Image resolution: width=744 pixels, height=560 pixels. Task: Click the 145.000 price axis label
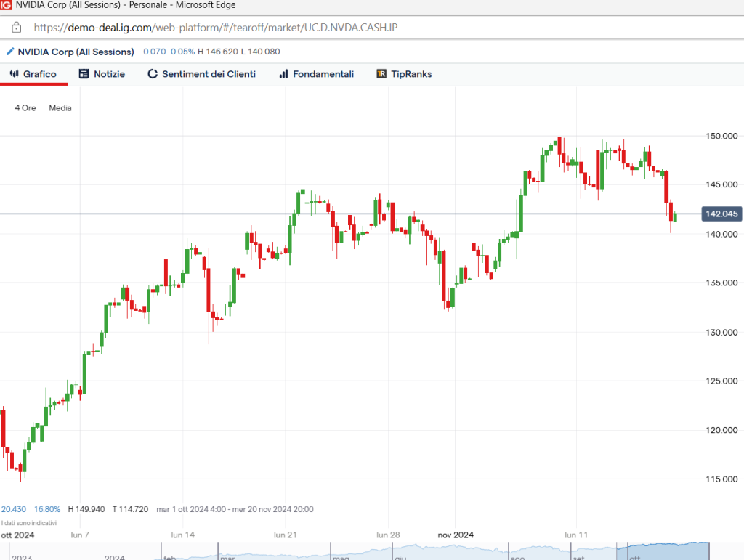(x=721, y=184)
